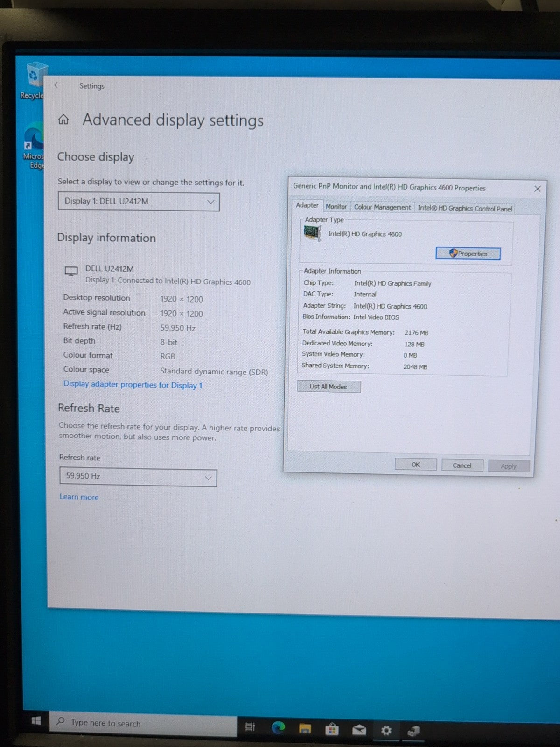Confirm the dialog with OK
This screenshot has width=560, height=747.
click(415, 465)
